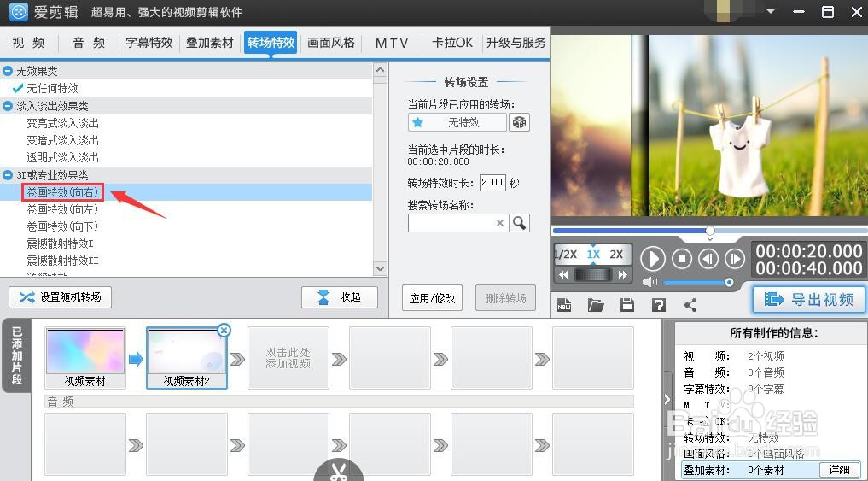Click 导出视频 export button
Image resolution: width=868 pixels, height=481 pixels.
[x=809, y=299]
